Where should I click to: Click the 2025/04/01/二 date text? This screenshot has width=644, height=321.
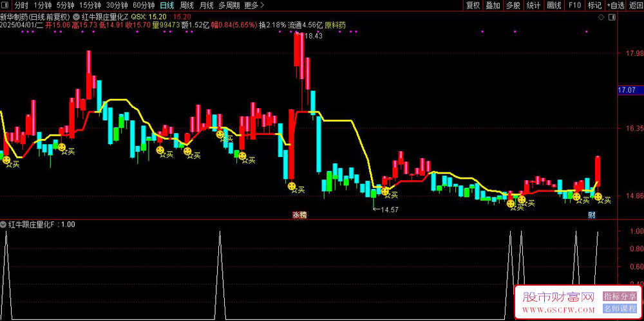[x=22, y=25]
